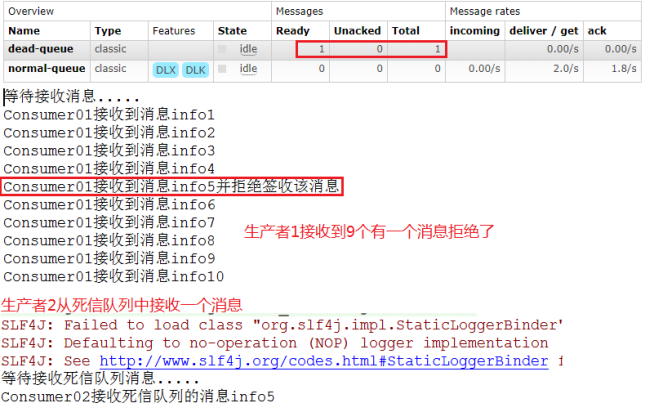Sort the table by Type column
This screenshot has height=410, width=655.
tap(107, 31)
